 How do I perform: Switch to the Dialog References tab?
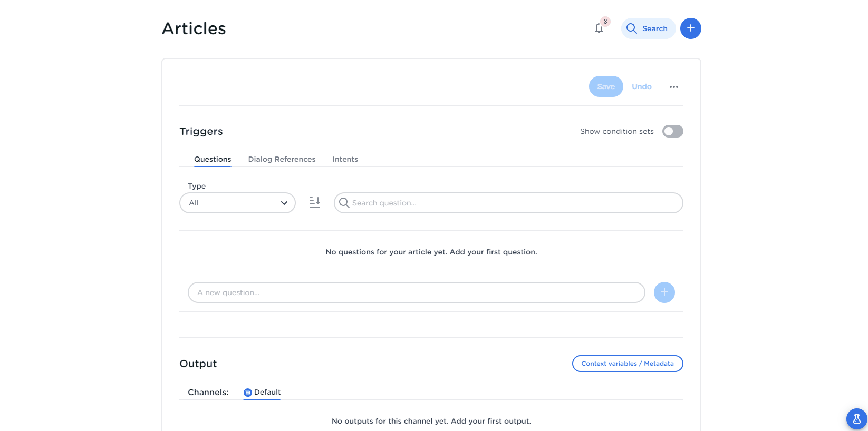pos(282,159)
